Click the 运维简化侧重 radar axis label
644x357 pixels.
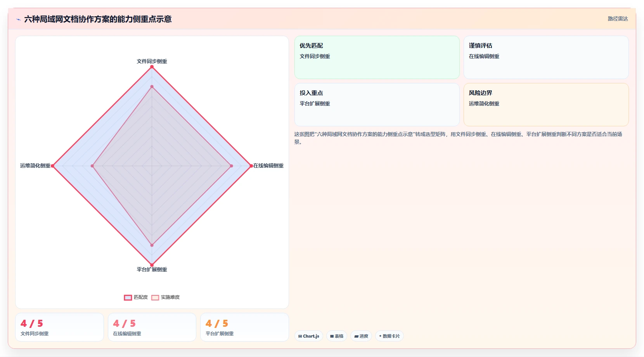coord(35,166)
